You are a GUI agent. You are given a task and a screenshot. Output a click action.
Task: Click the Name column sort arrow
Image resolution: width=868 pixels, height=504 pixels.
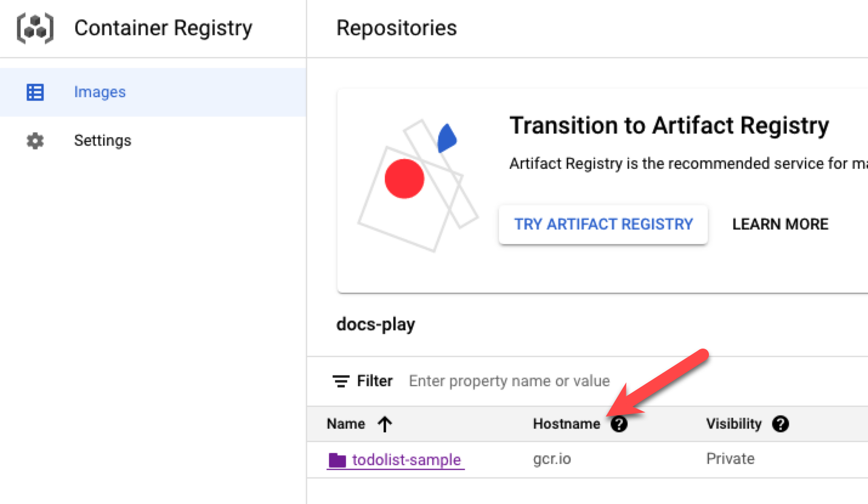384,424
